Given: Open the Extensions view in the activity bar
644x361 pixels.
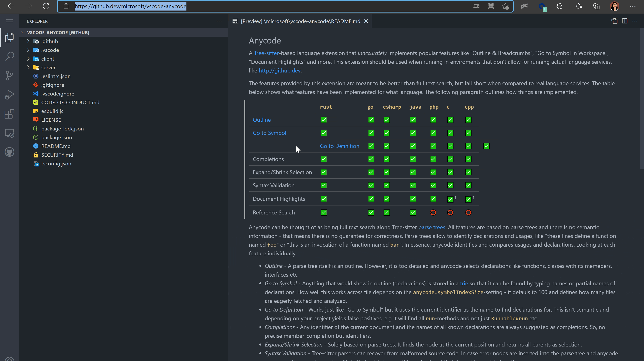Looking at the screenshot, I should tap(10, 114).
